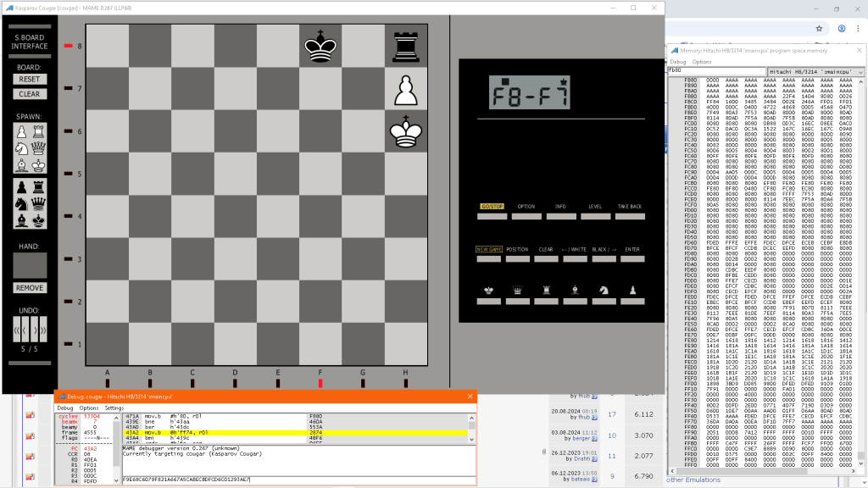868x488 pixels.
Task: Open the browser three-dot menu
Action: 858,28
